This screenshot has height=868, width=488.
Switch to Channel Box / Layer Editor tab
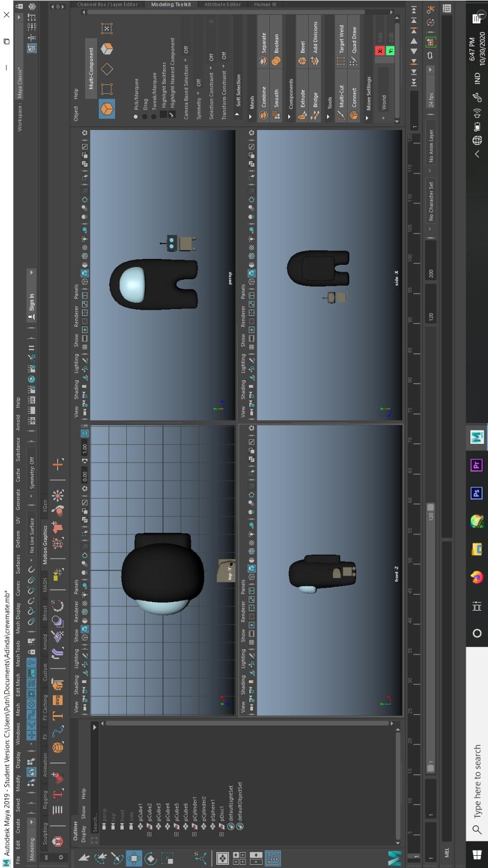click(107, 4)
